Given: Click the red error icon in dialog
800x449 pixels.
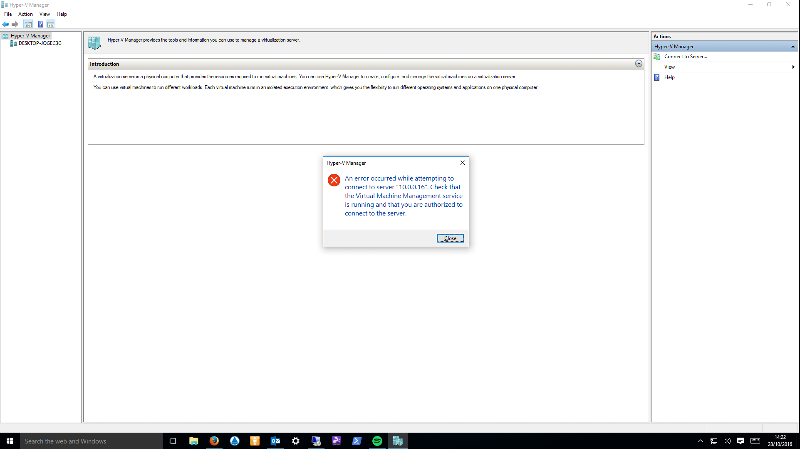Looking at the screenshot, I should 334,180.
